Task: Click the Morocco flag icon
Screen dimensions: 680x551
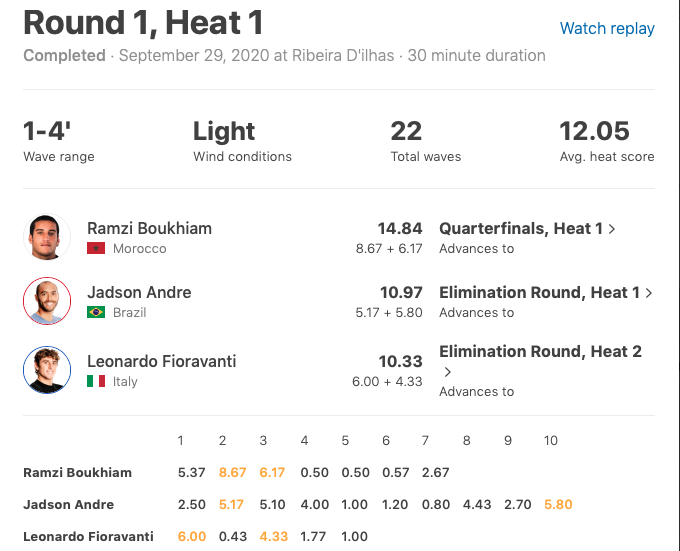Action: 96,248
